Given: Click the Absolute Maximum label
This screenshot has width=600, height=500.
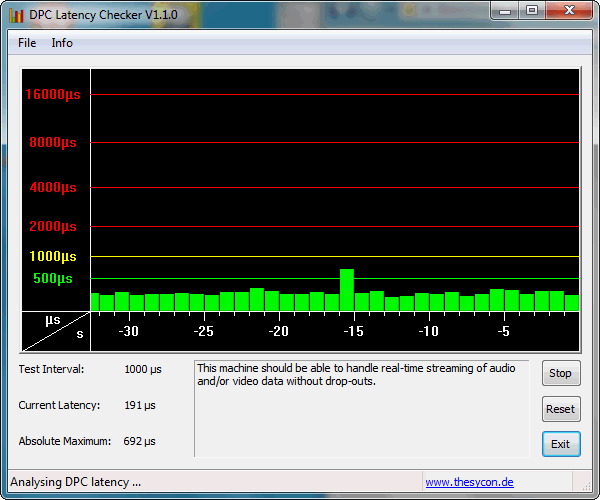Looking at the screenshot, I should point(65,441).
